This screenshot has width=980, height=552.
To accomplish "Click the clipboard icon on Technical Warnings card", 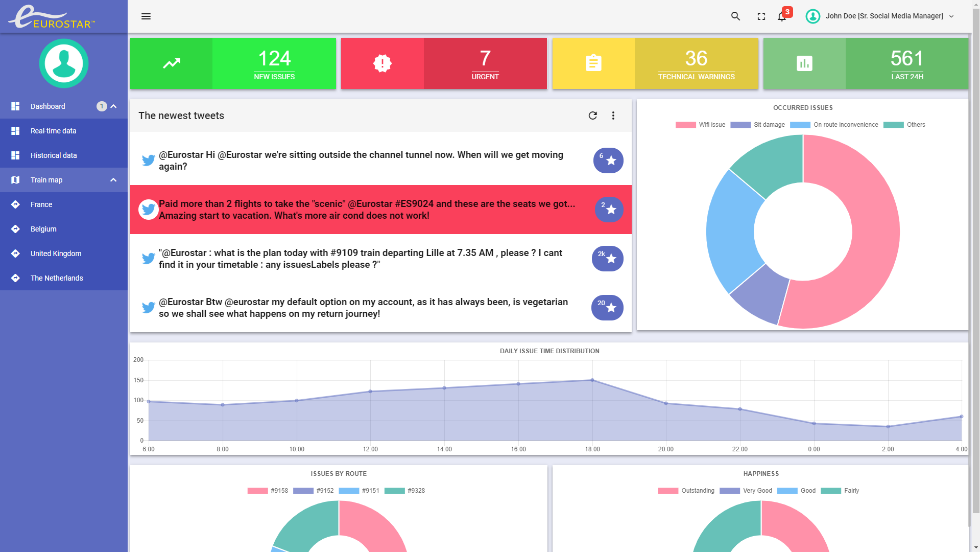I will point(593,63).
